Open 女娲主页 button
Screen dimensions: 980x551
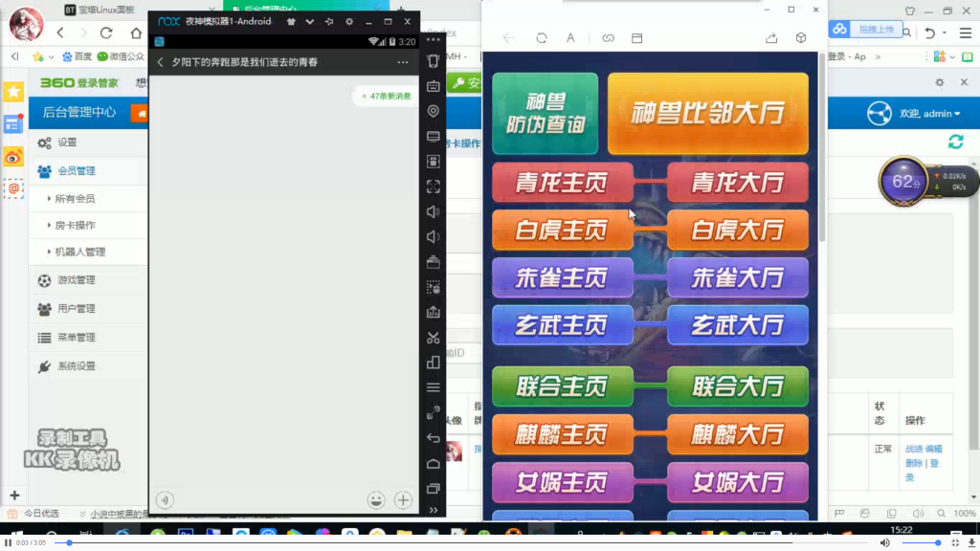click(x=562, y=482)
